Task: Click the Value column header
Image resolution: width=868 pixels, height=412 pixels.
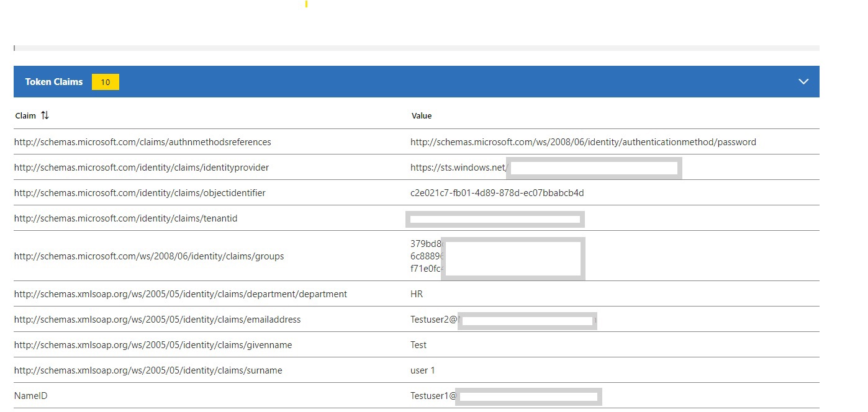Action: [x=422, y=115]
